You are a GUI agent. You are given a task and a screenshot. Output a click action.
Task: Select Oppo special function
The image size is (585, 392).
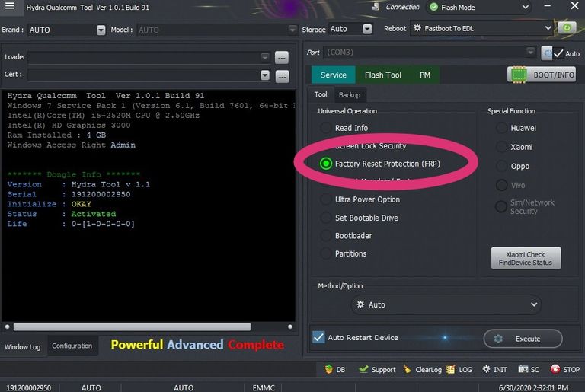coord(501,166)
